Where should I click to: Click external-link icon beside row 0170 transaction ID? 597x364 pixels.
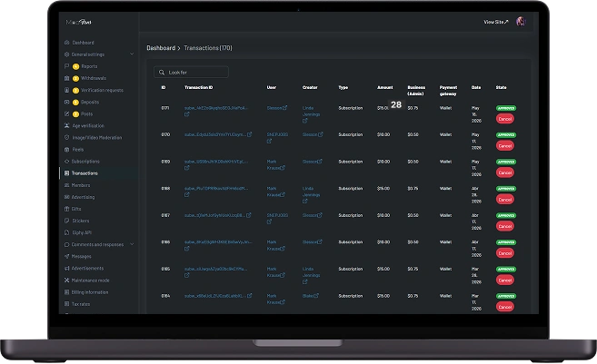pyautogui.click(x=249, y=134)
